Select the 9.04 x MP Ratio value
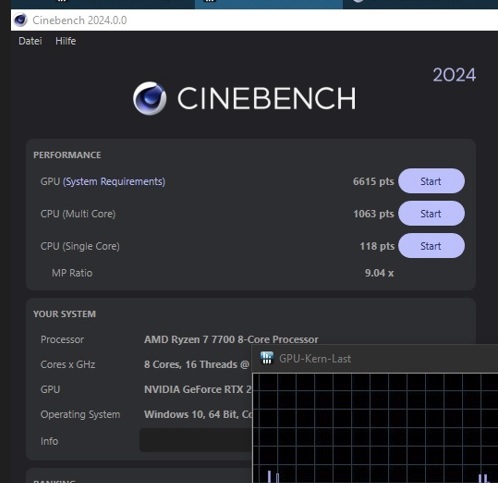This screenshot has height=483, width=498. (379, 273)
